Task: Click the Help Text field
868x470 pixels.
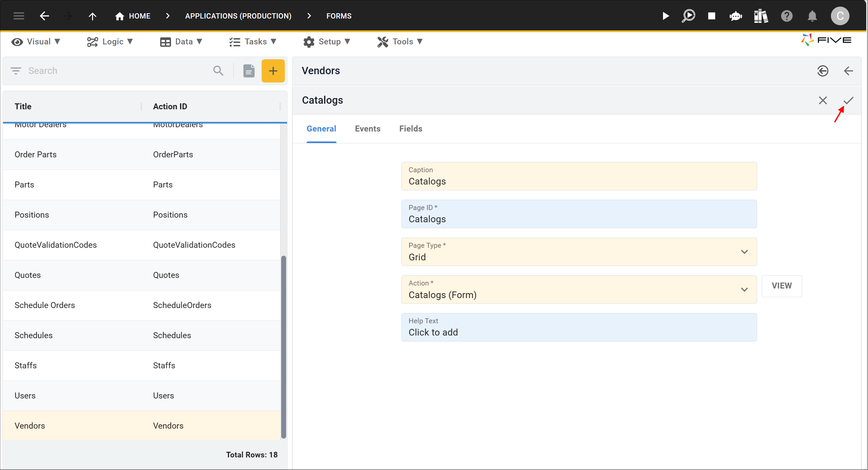Action: coord(579,327)
